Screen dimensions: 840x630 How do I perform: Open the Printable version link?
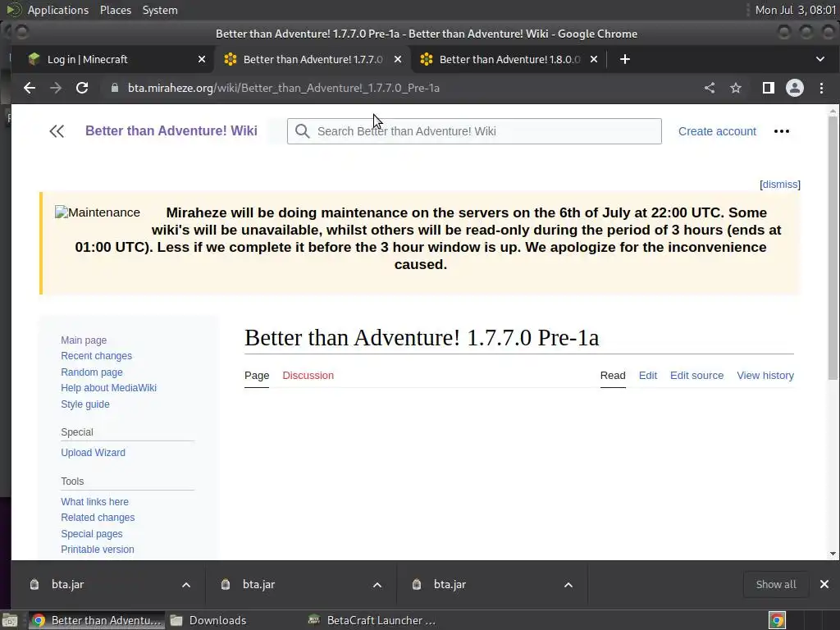(x=98, y=549)
